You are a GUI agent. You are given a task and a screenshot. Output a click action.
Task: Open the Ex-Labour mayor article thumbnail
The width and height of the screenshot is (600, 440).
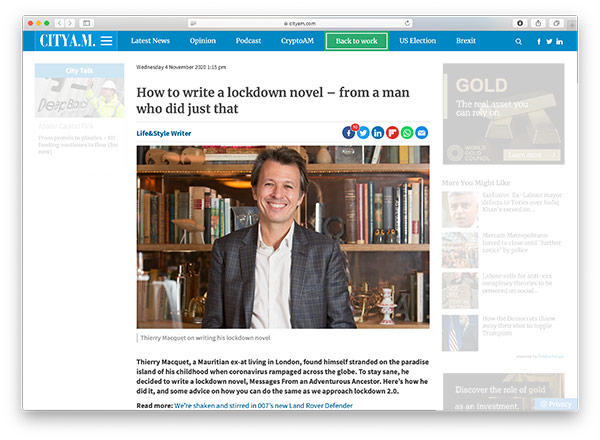point(460,210)
